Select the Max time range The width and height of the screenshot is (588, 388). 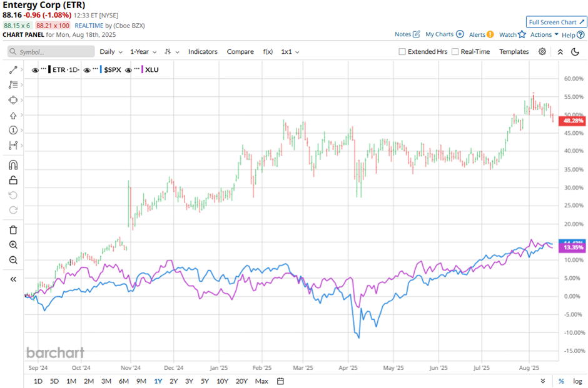pos(261,381)
